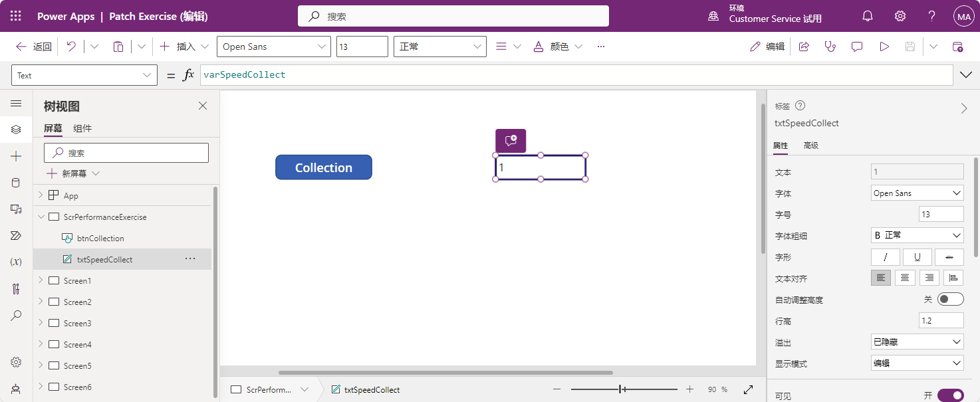The image size is (980, 402).
Task: Click the tree view search field
Action: (126, 153)
